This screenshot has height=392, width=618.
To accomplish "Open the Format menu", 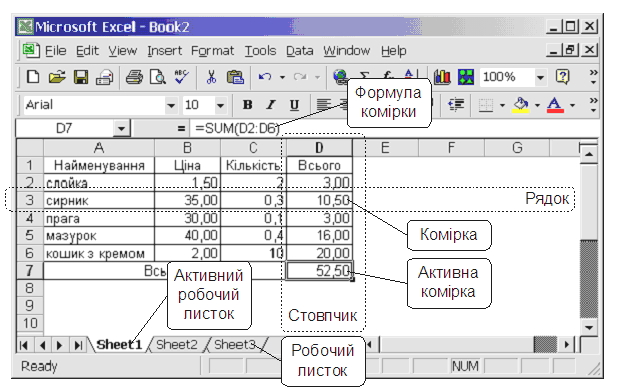I will pyautogui.click(x=212, y=51).
